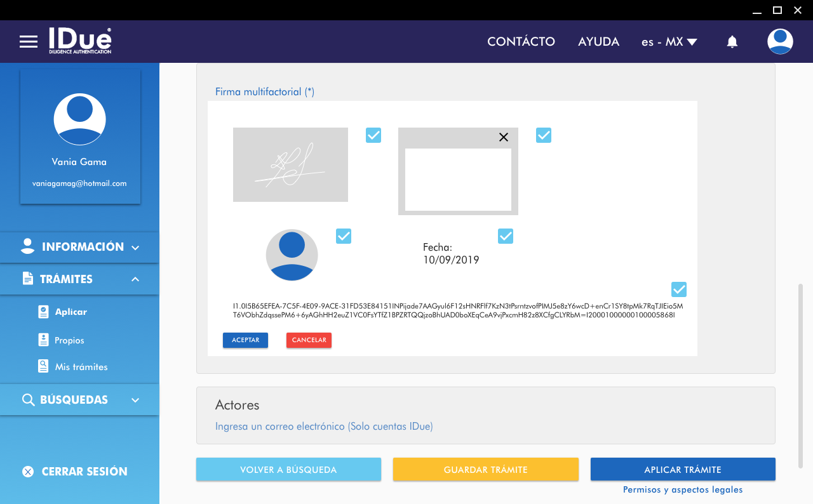
Task: Open the hamburger menu
Action: (x=29, y=42)
